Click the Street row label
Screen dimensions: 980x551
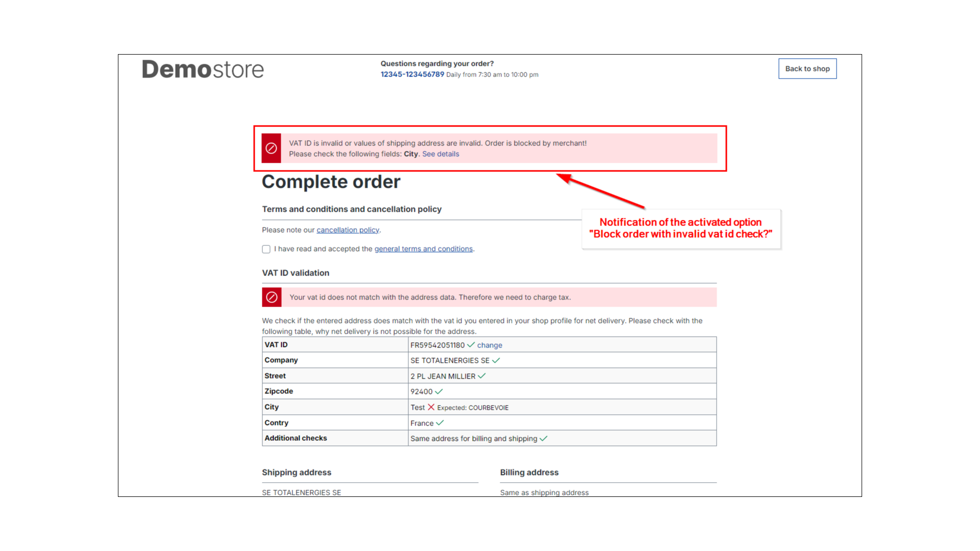[x=275, y=376]
